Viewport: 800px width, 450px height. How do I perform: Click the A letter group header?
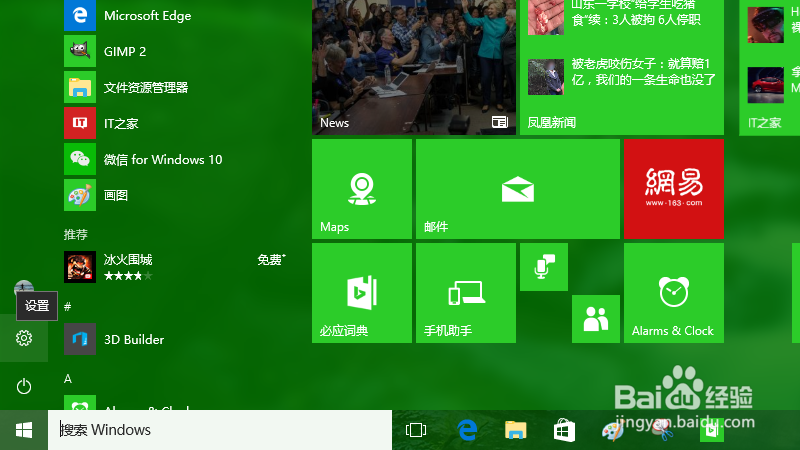point(68,379)
